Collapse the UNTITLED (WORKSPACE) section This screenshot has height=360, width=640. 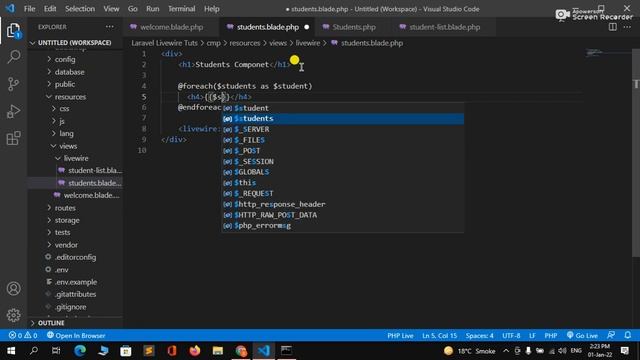[74, 43]
